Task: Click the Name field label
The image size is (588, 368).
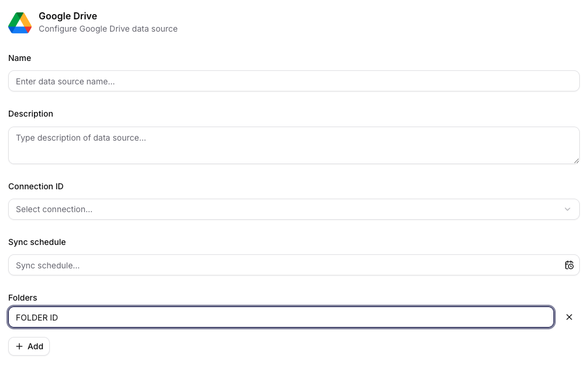Action: (19, 58)
